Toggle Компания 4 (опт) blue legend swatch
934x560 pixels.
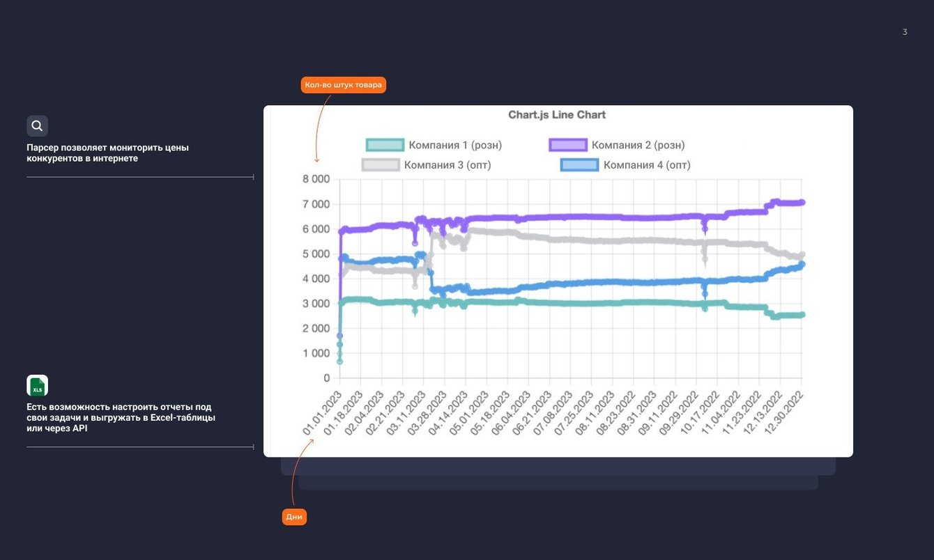tap(580, 165)
